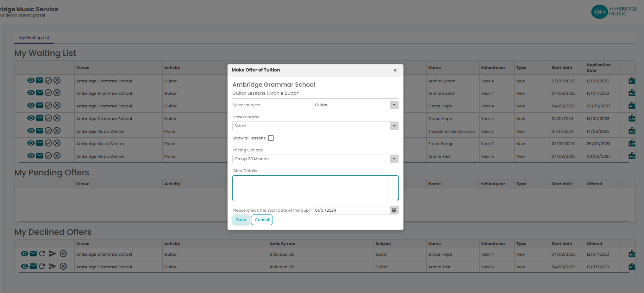Image resolution: width=644 pixels, height=293 pixels.
Task: Toggle the eye icon in Grace Hope declined offer
Action: pyautogui.click(x=24, y=254)
